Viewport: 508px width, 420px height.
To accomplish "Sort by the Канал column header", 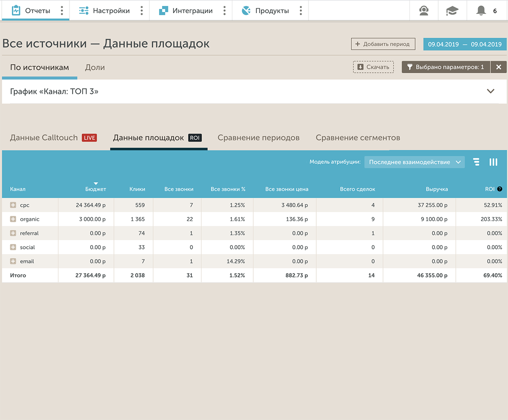I will click(x=18, y=189).
